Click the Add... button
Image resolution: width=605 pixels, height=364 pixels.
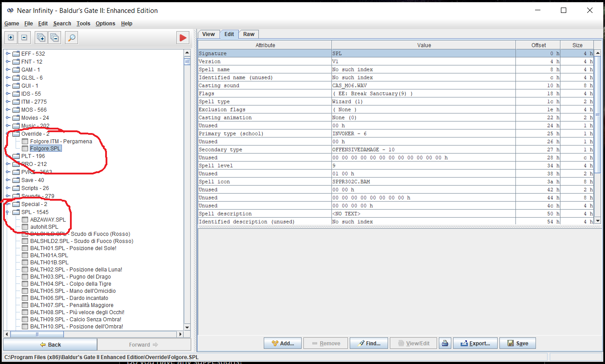coord(282,343)
